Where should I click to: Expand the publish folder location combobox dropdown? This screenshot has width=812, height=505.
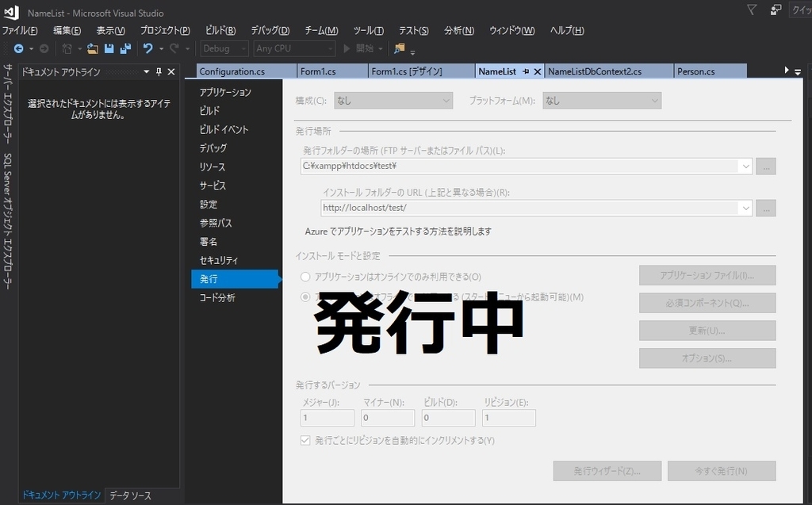click(746, 166)
